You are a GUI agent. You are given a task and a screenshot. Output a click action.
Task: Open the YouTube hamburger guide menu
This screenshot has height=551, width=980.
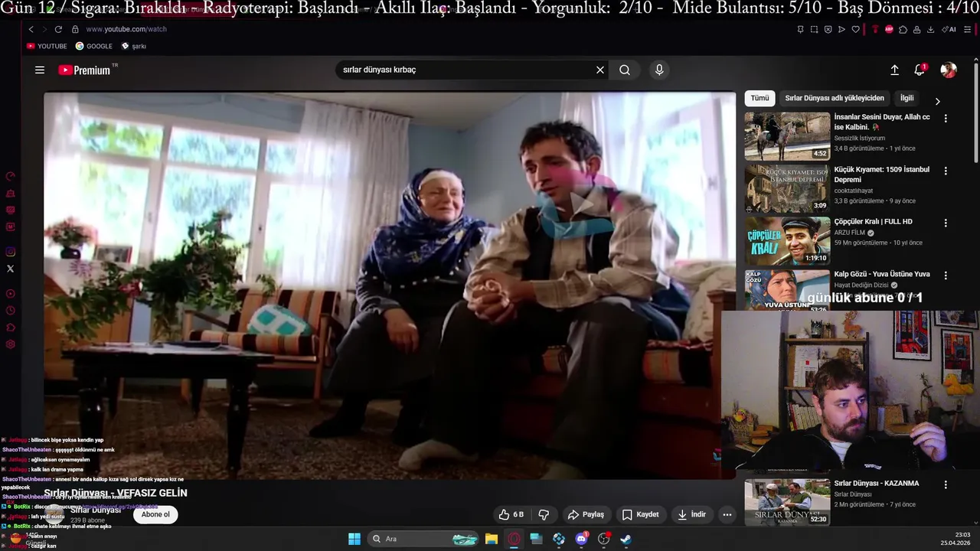[x=40, y=70]
